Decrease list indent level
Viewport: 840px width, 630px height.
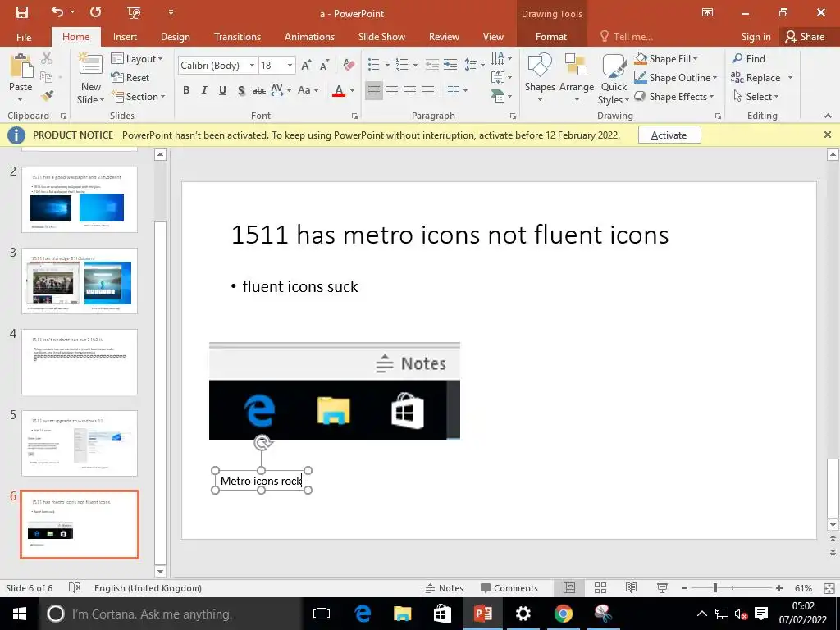pos(432,65)
